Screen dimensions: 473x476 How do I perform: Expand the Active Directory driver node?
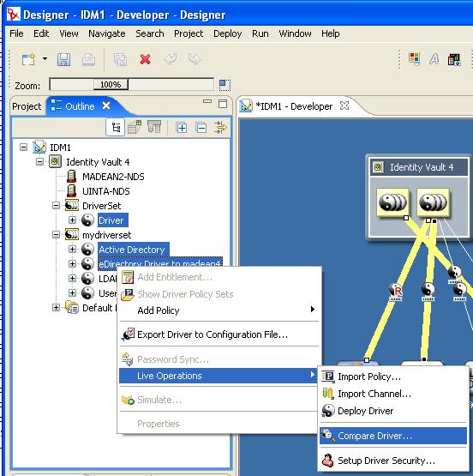pyautogui.click(x=72, y=250)
